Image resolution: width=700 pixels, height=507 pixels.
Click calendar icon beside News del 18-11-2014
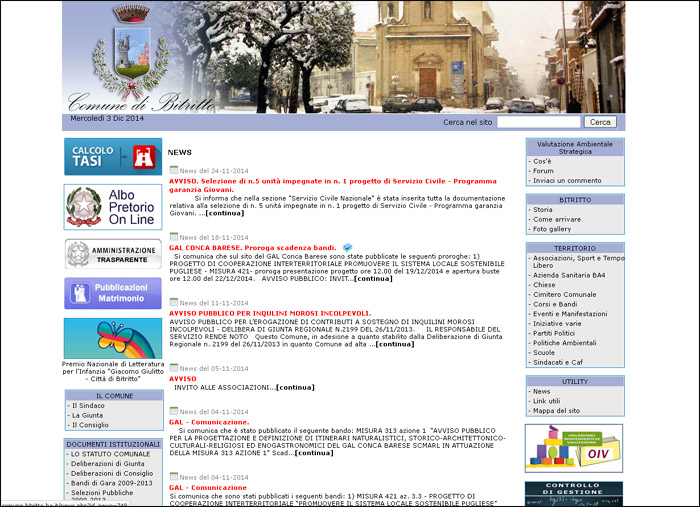pos(174,237)
